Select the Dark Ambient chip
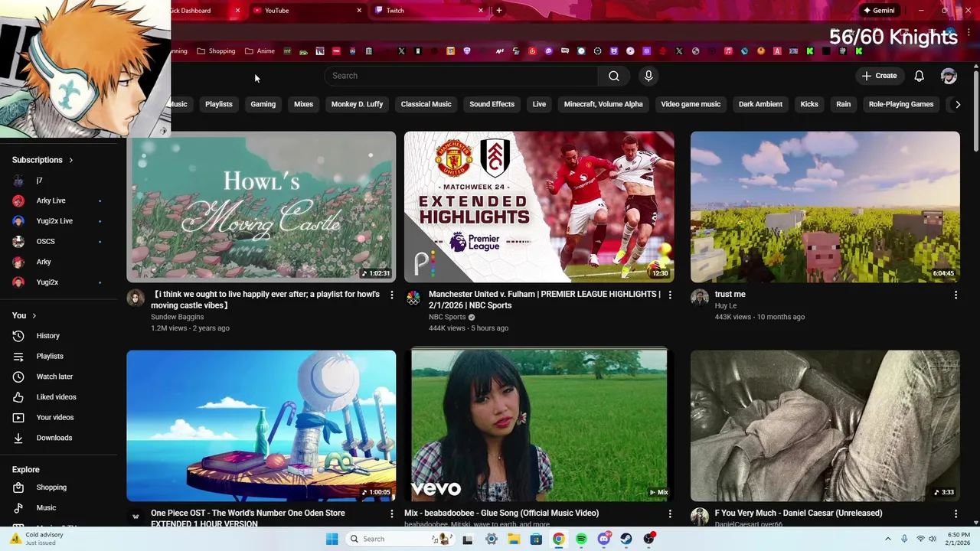Viewport: 980px width, 551px height. (x=760, y=104)
